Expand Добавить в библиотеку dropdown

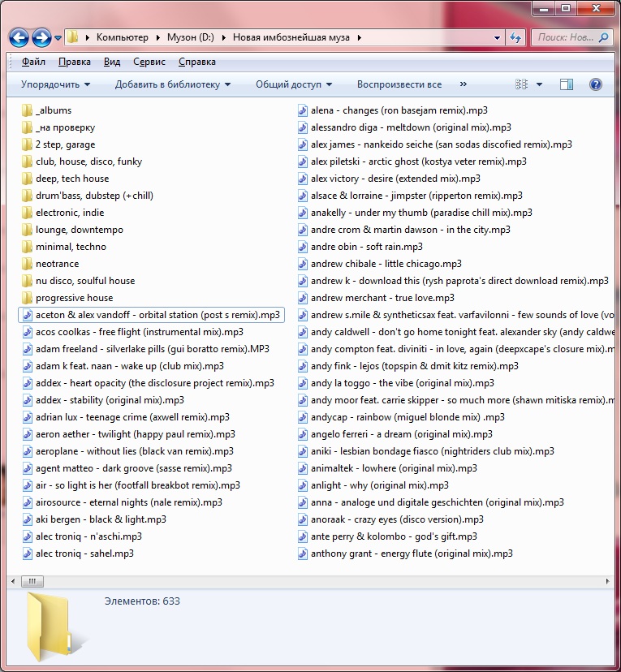pos(173,84)
